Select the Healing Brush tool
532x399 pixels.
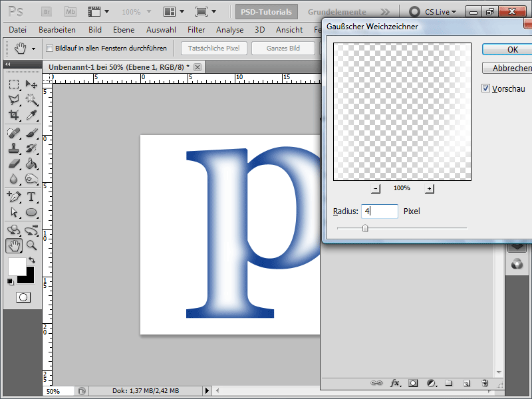[13, 132]
